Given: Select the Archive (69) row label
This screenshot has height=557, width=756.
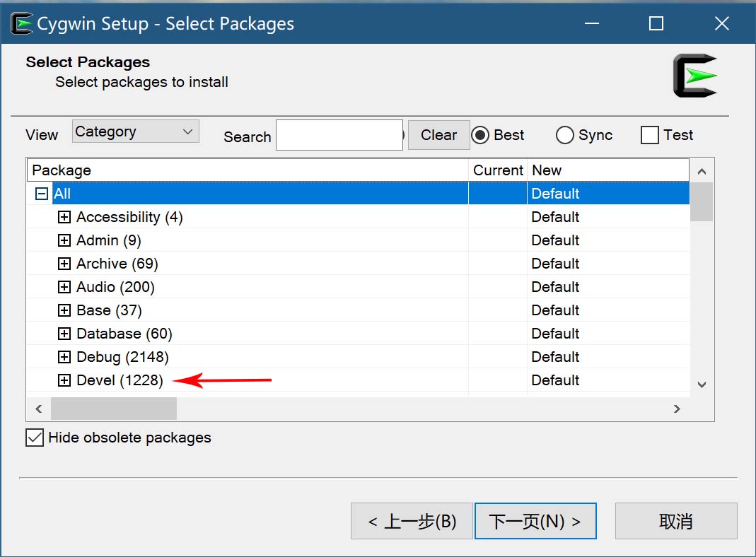Looking at the screenshot, I should tap(117, 264).
